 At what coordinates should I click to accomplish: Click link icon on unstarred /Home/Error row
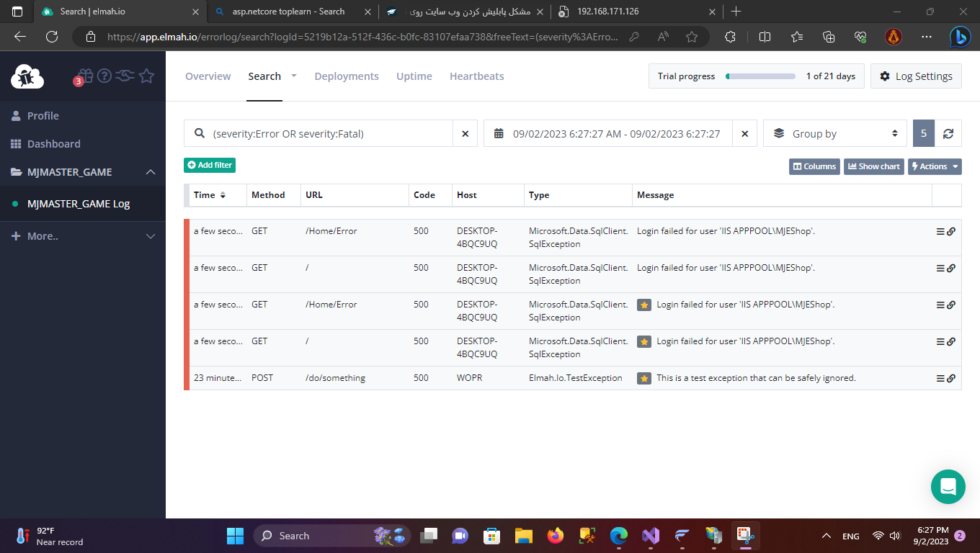pyautogui.click(x=951, y=231)
